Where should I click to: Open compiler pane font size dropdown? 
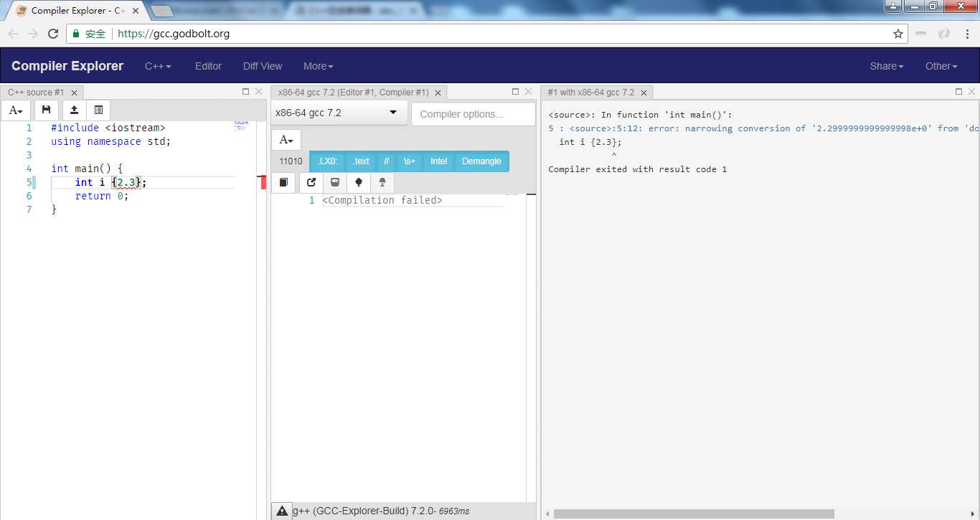[286, 140]
